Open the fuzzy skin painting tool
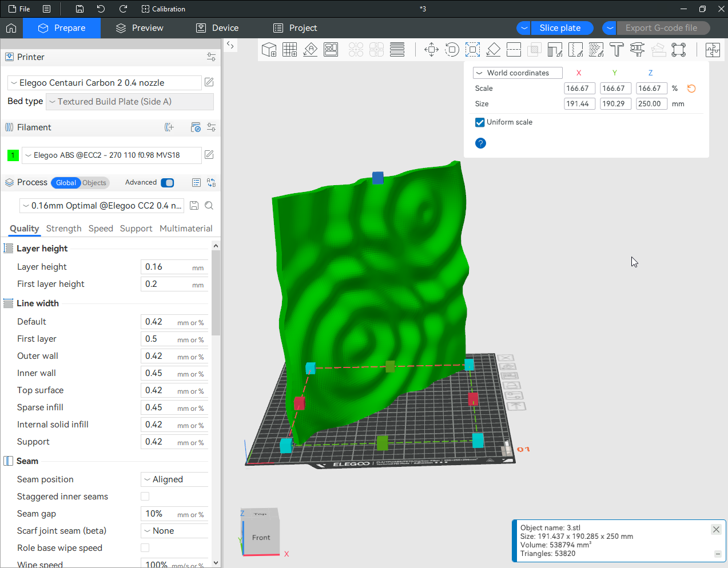Image resolution: width=728 pixels, height=568 pixels. pos(596,50)
